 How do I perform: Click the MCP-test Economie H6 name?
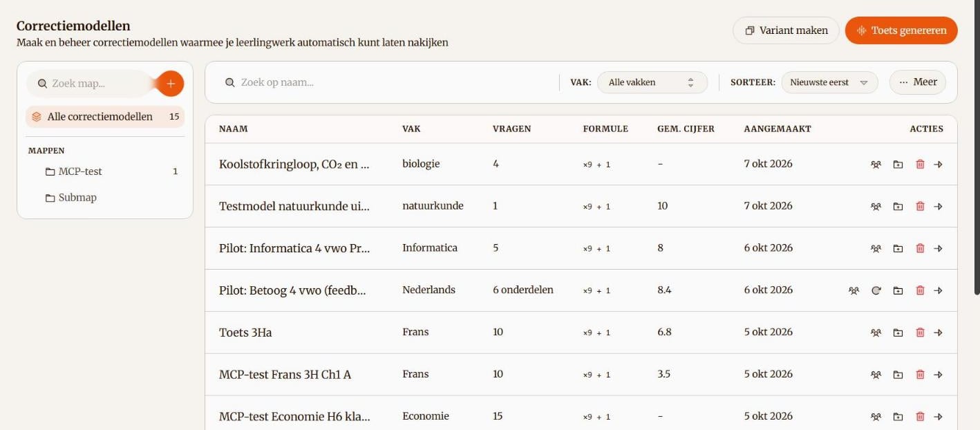click(294, 417)
